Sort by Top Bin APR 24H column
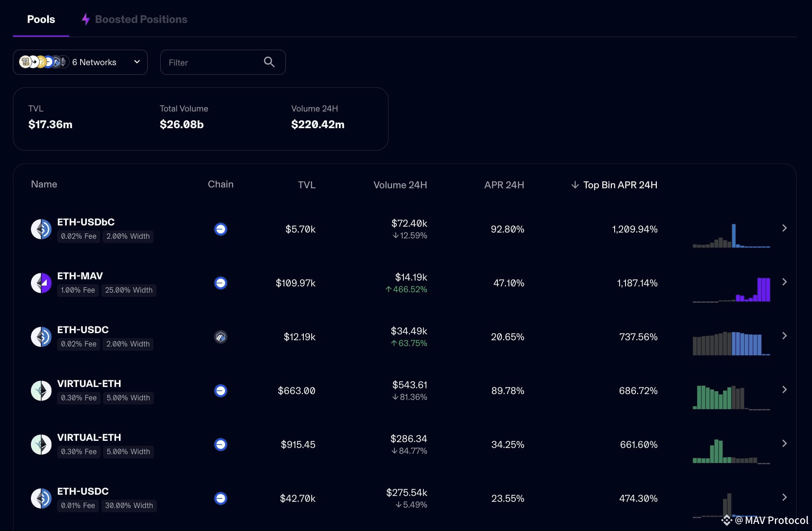Screen dimensions: 812x531 [620, 185]
